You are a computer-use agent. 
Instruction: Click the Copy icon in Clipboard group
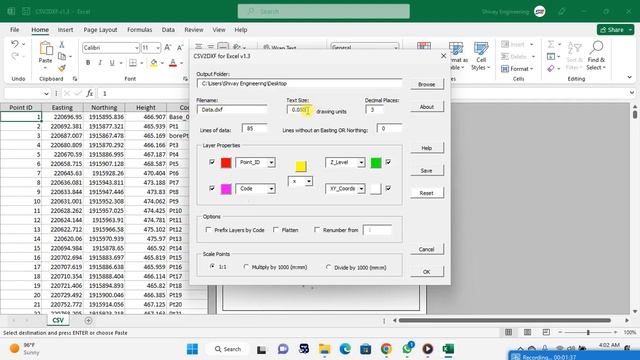[62, 56]
